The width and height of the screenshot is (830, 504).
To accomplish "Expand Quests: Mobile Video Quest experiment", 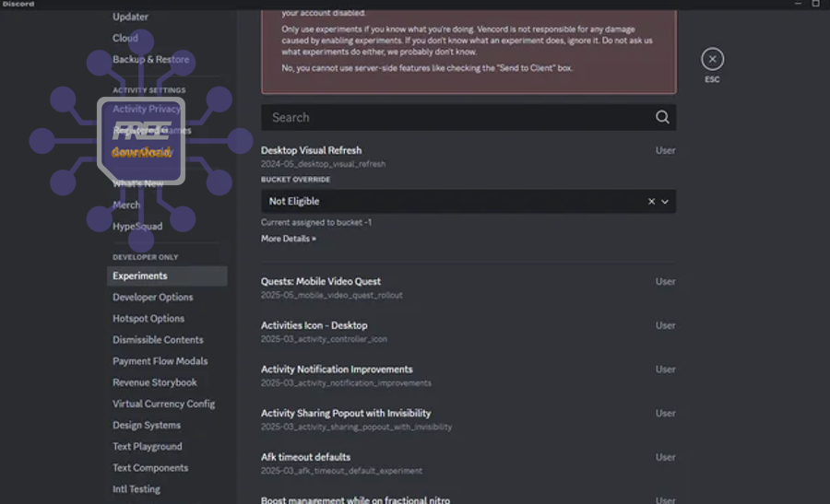I will pyautogui.click(x=321, y=281).
